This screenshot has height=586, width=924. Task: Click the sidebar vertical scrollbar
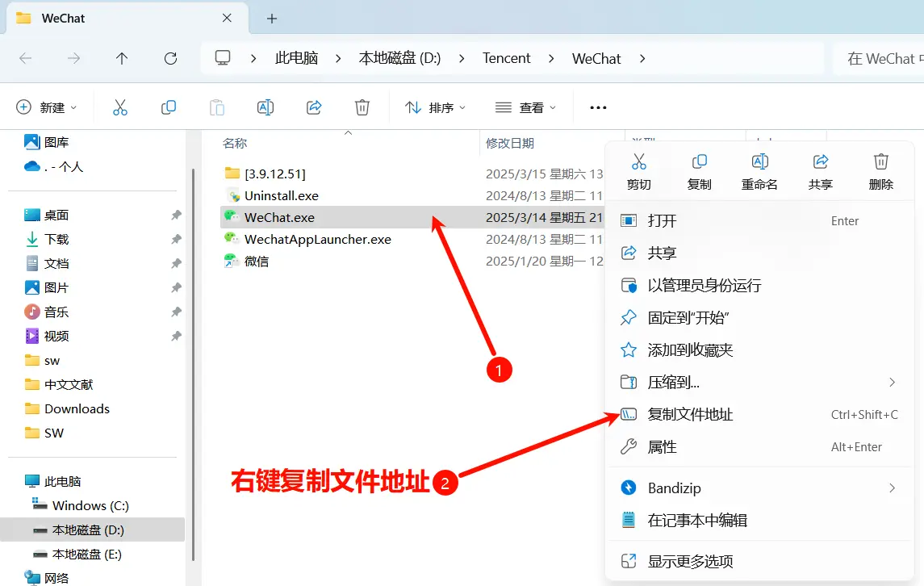click(194, 364)
